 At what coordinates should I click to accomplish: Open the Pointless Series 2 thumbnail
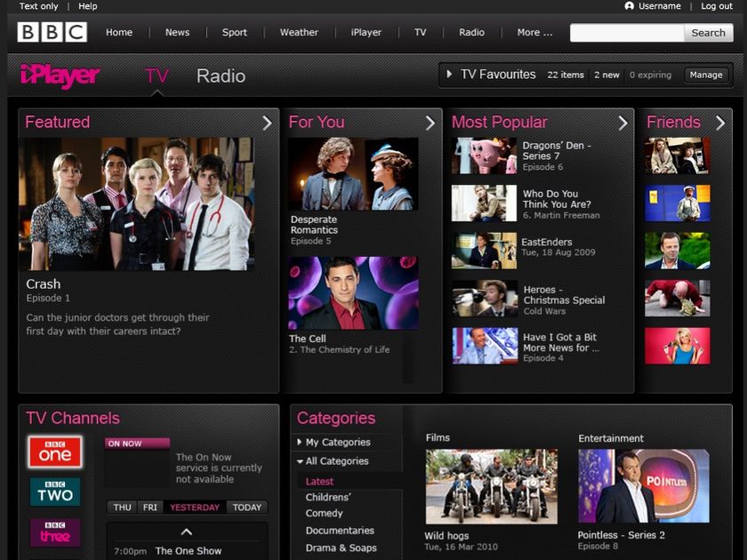pos(644,486)
